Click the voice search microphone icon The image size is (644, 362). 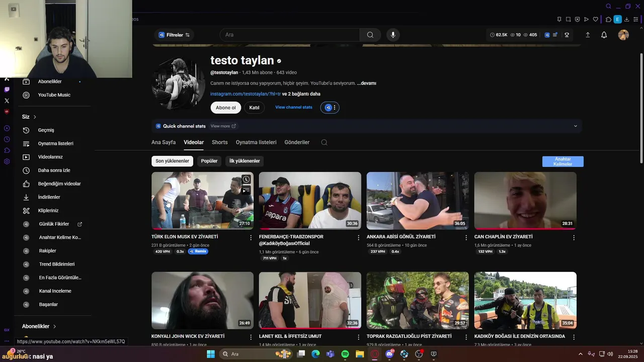pos(393,35)
